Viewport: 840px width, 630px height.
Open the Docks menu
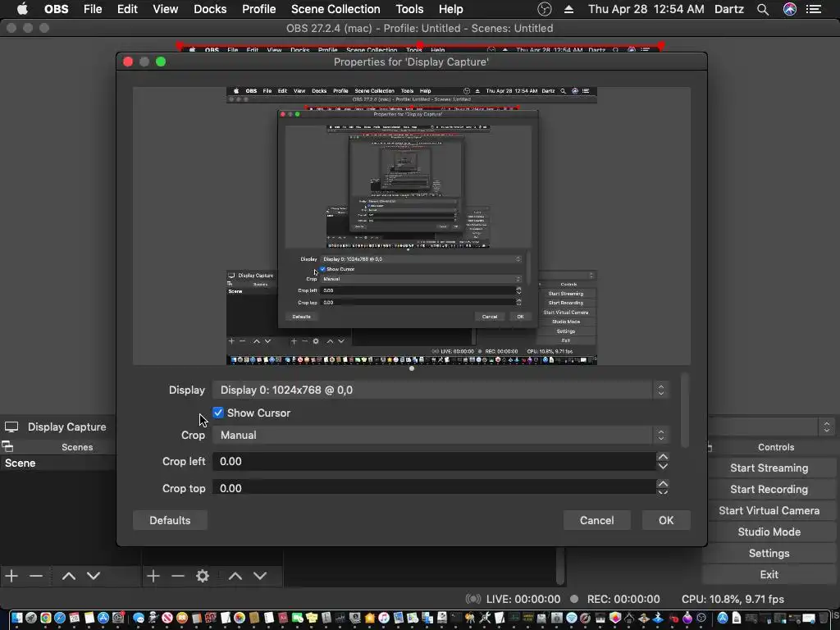(210, 9)
